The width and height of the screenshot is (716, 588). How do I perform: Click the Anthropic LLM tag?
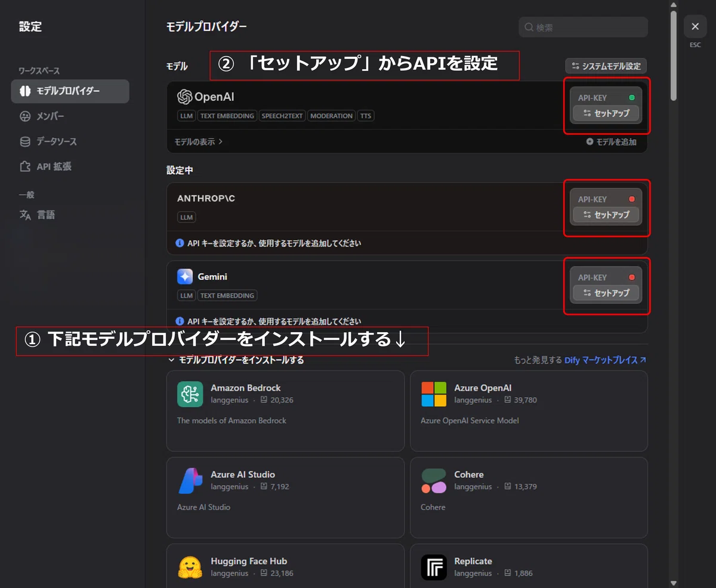coord(187,217)
